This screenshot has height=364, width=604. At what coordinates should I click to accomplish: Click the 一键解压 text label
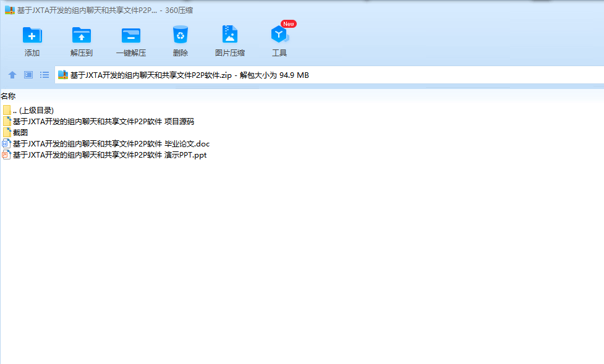(x=131, y=53)
